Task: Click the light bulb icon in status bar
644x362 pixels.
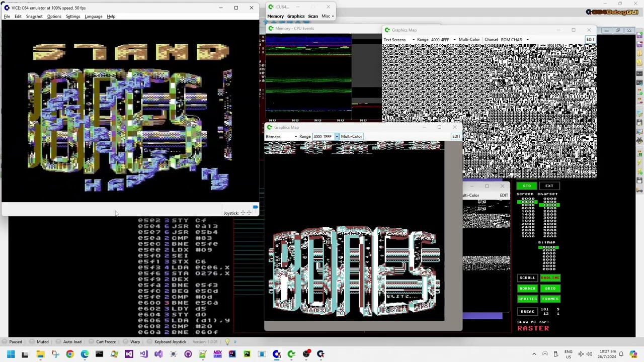Action: tap(227, 342)
